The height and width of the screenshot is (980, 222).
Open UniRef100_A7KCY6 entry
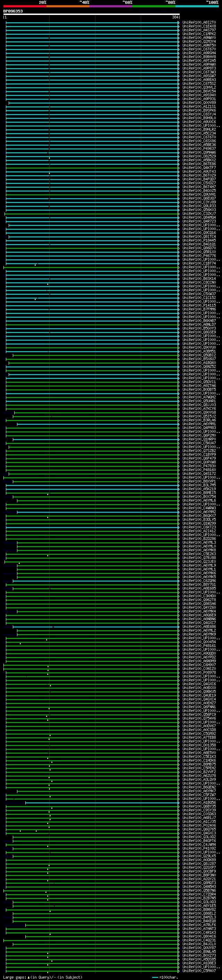199,408
